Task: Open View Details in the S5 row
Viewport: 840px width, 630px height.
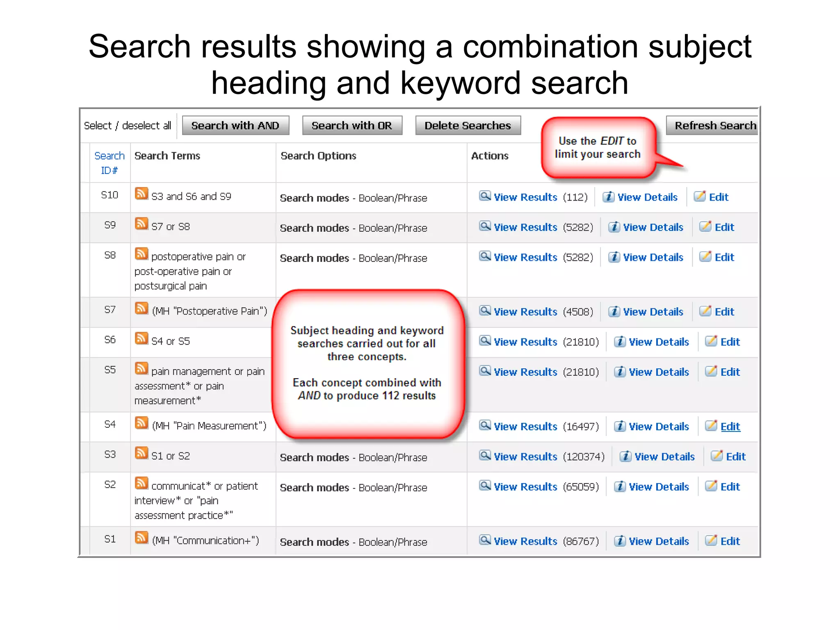Action: pyautogui.click(x=659, y=372)
